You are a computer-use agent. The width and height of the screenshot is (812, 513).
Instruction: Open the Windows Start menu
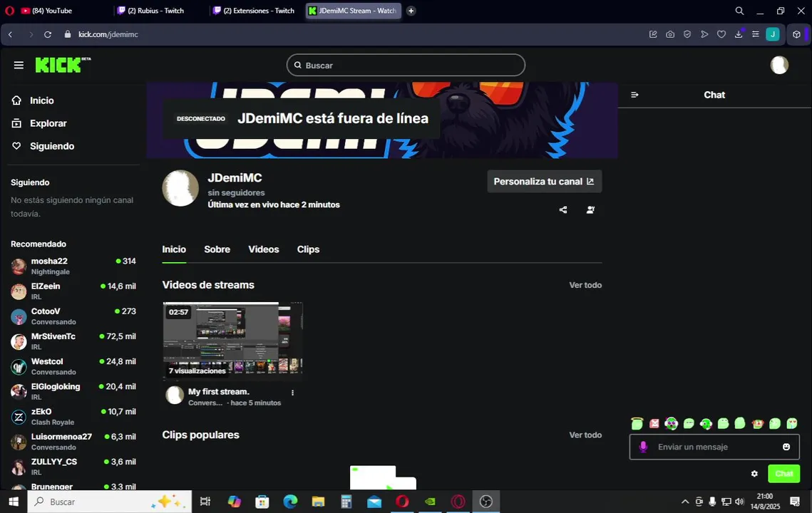tap(14, 502)
